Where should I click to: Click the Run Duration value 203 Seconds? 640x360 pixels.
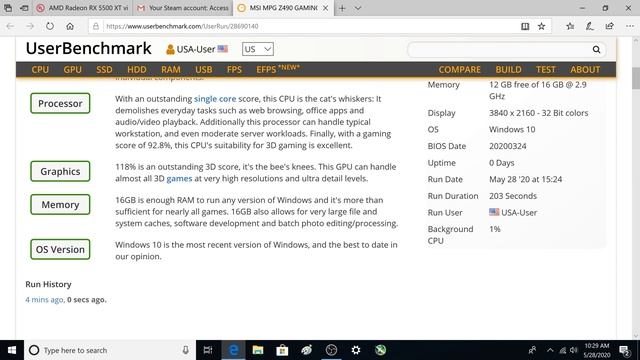(513, 196)
